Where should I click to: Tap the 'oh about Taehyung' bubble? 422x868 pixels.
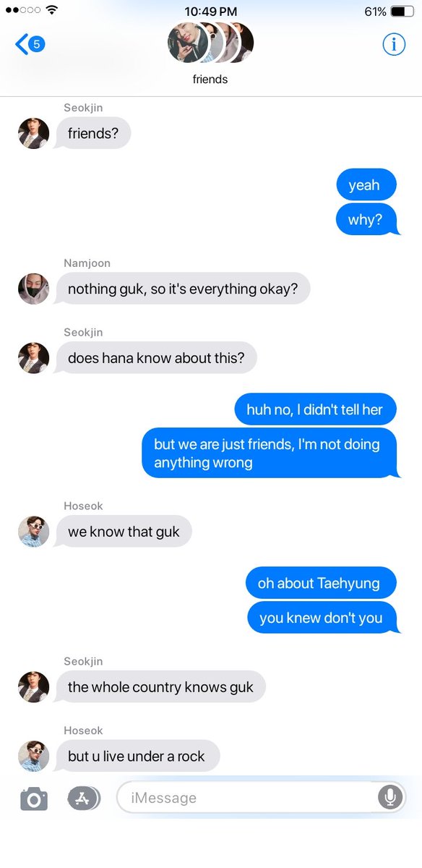click(x=320, y=583)
